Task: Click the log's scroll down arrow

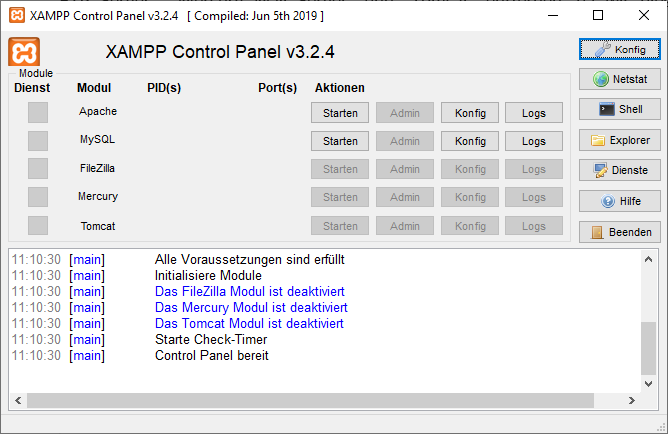Action: coord(648,384)
